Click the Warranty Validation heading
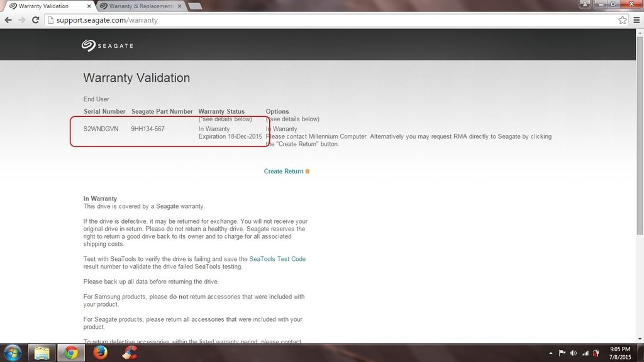The image size is (644, 362). 136,77
